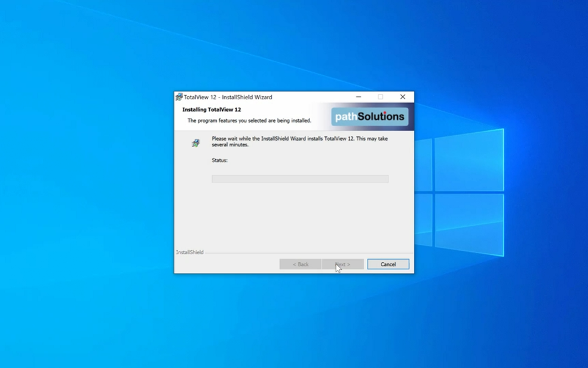The image size is (588, 368).
Task: Click the TotalView installer icon in the title bar
Action: pos(178,96)
